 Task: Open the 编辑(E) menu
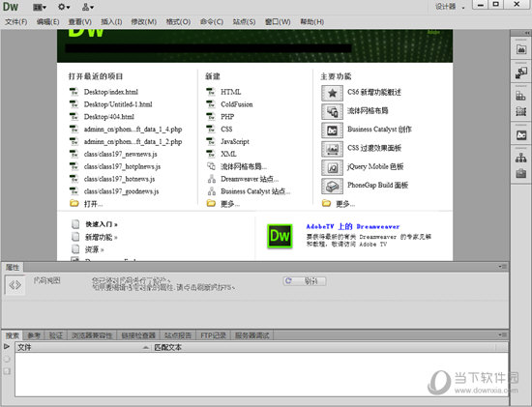click(x=47, y=21)
